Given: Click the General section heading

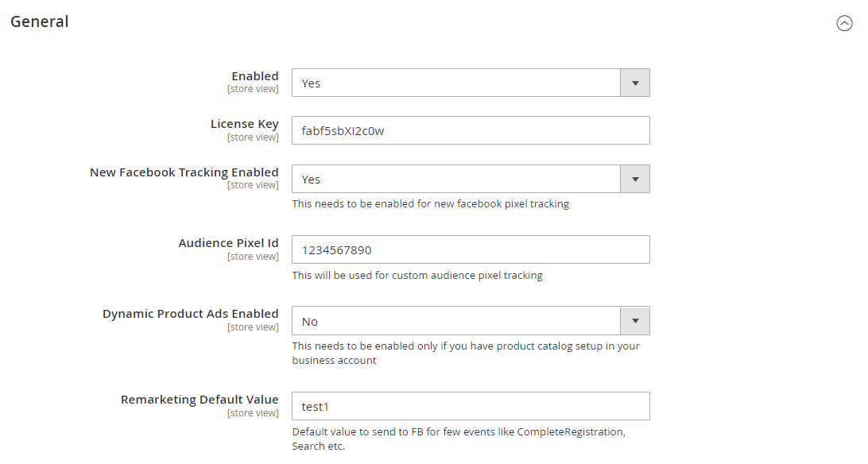Looking at the screenshot, I should [40, 22].
